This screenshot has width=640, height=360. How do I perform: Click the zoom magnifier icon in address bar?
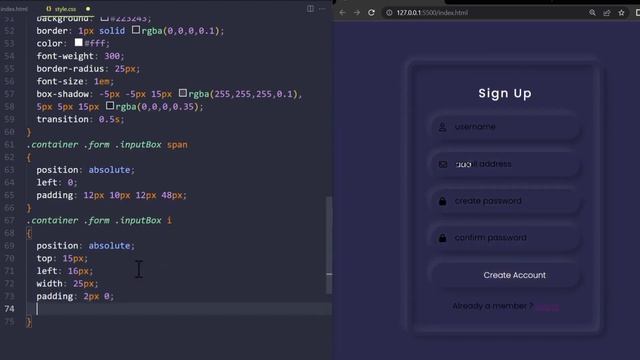click(592, 13)
